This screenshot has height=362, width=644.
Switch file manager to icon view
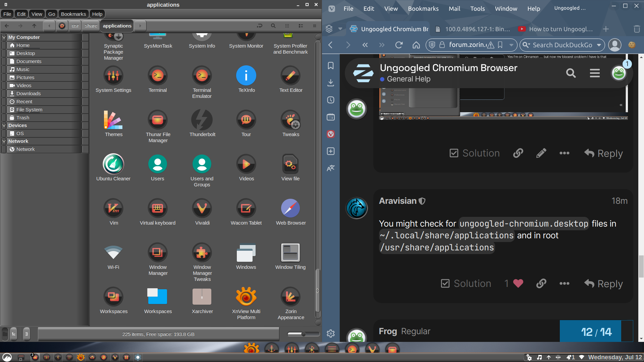coord(287,26)
